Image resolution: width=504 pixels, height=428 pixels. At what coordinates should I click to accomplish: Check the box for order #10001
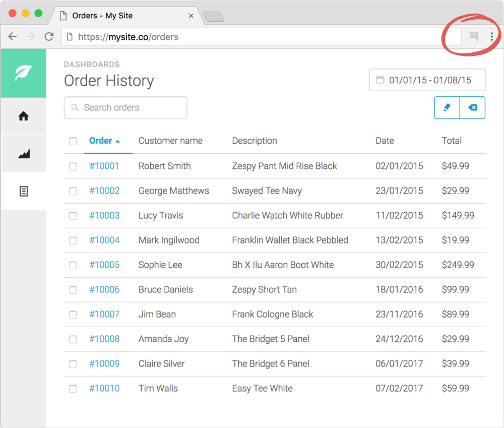click(x=73, y=166)
